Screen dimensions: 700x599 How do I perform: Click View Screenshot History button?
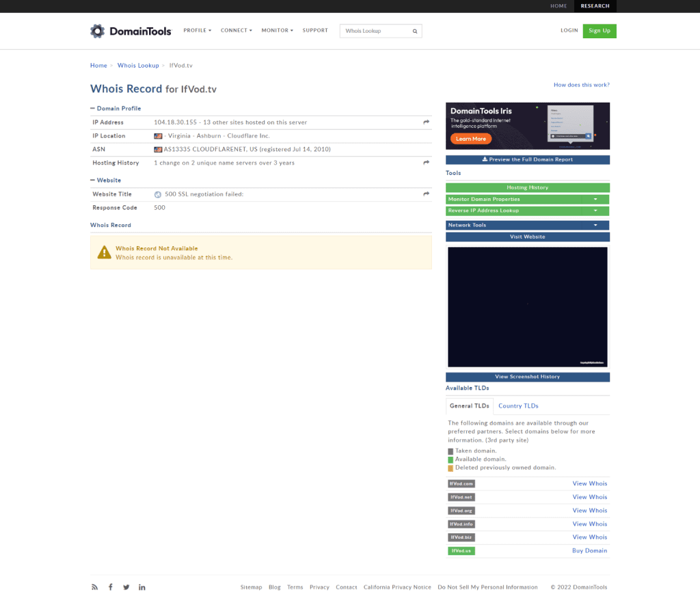click(x=527, y=377)
